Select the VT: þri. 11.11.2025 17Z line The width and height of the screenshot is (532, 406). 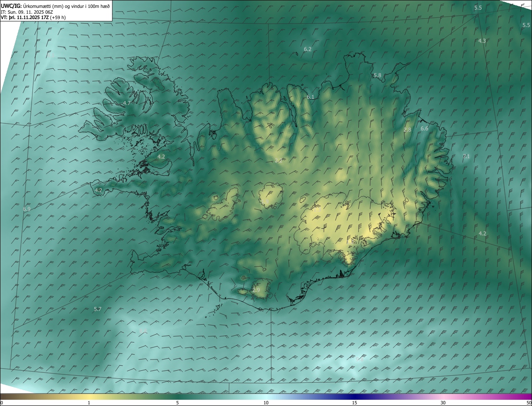coord(33,17)
